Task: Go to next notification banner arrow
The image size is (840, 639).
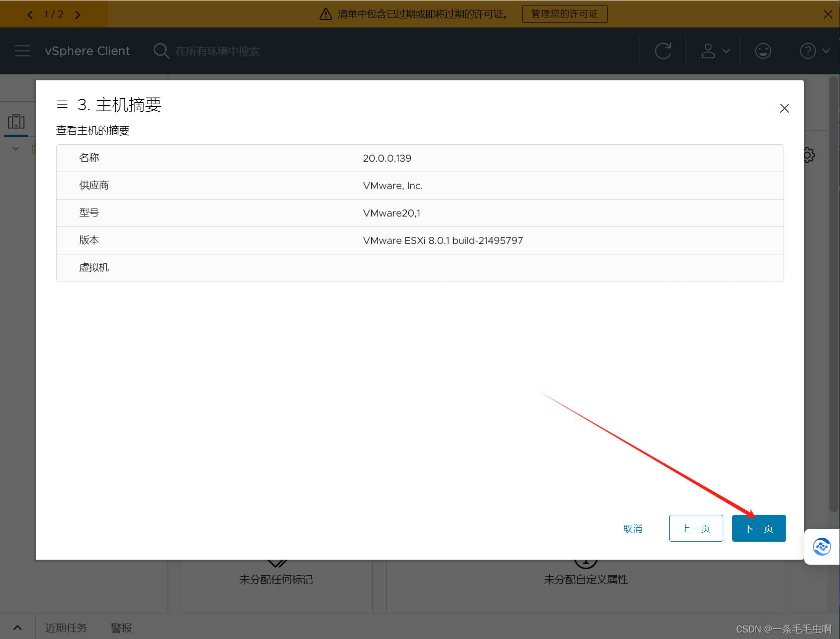Action: pyautogui.click(x=78, y=14)
